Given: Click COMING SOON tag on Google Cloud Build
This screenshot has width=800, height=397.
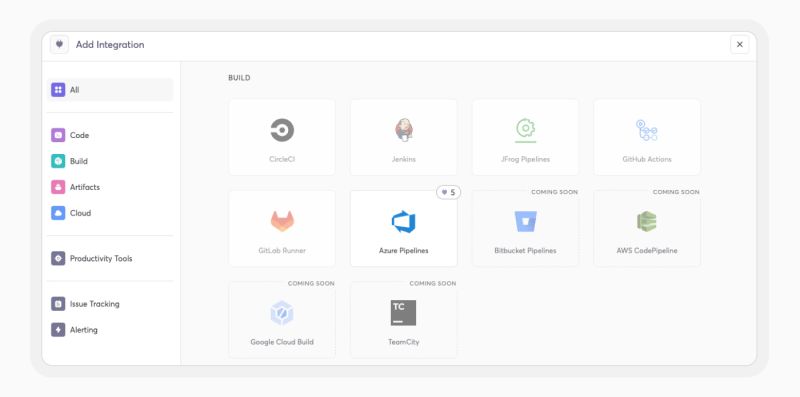Looking at the screenshot, I should pos(311,283).
